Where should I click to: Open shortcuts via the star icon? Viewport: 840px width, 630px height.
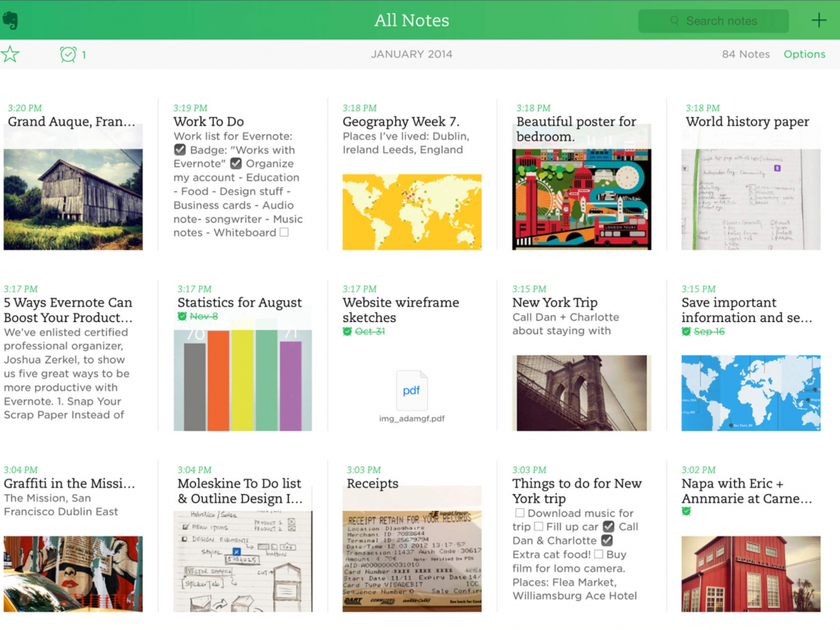(10, 54)
